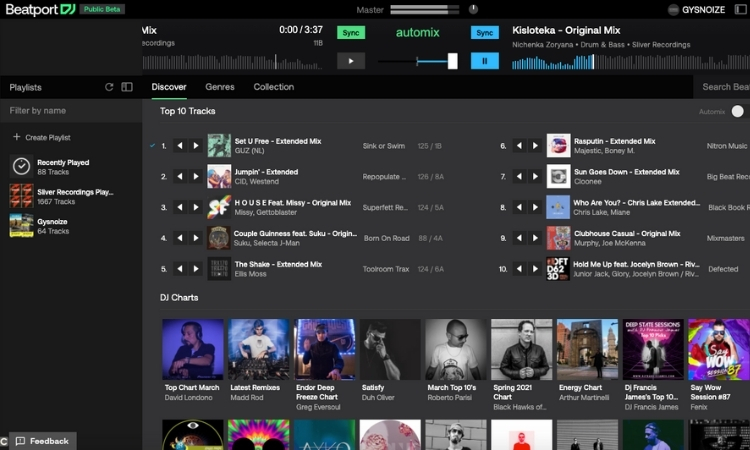Click the plus icon for Create Playlist
This screenshot has width=750, height=450.
pos(16,137)
